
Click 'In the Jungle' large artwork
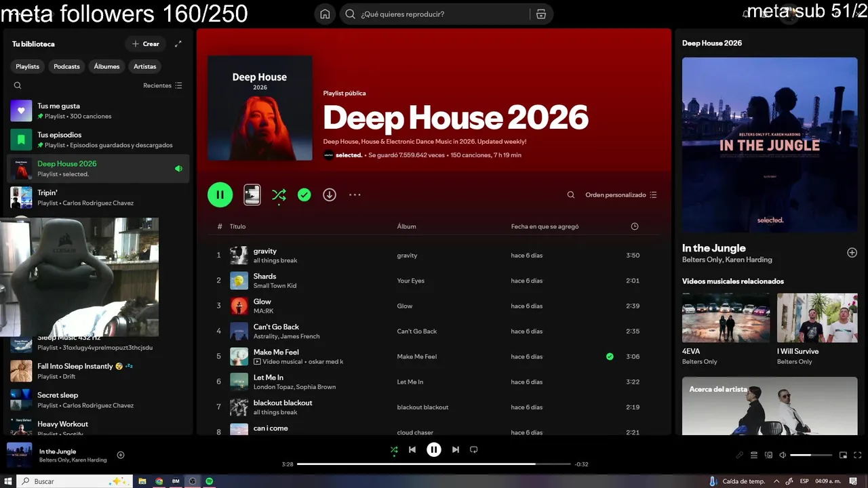[770, 145]
